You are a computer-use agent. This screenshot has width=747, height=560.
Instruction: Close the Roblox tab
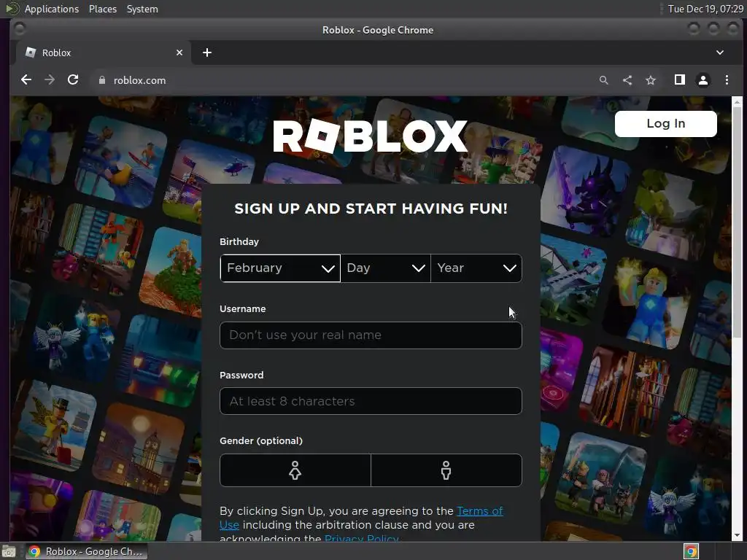point(179,52)
